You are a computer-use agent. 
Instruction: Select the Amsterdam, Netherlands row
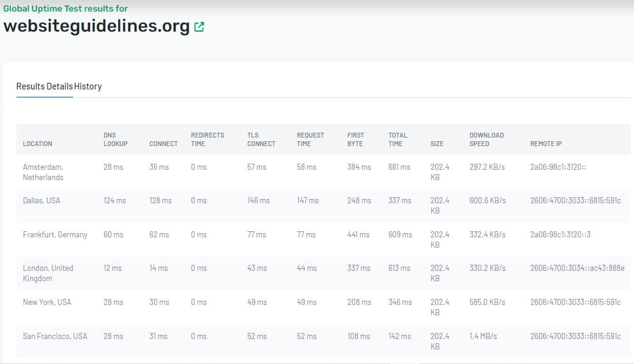43,172
